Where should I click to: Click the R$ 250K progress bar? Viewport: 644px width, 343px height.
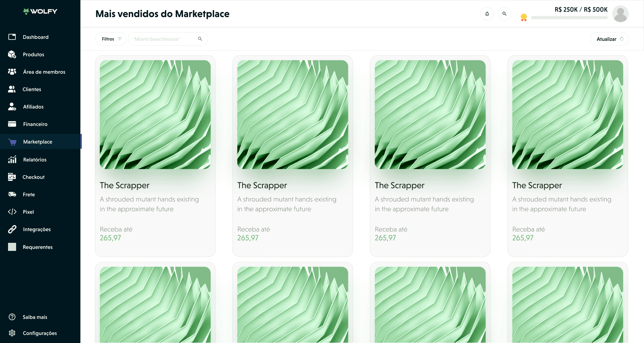click(569, 17)
